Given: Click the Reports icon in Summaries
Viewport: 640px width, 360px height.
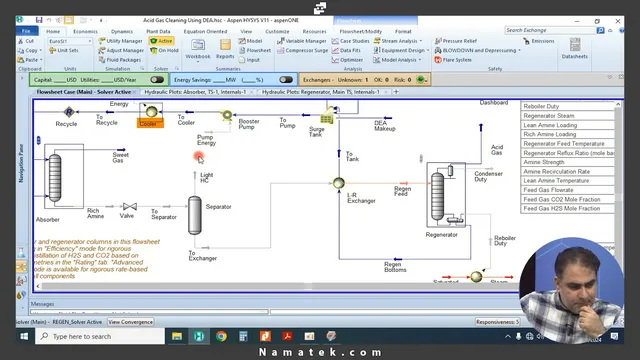Looking at the screenshot, I should [225, 45].
